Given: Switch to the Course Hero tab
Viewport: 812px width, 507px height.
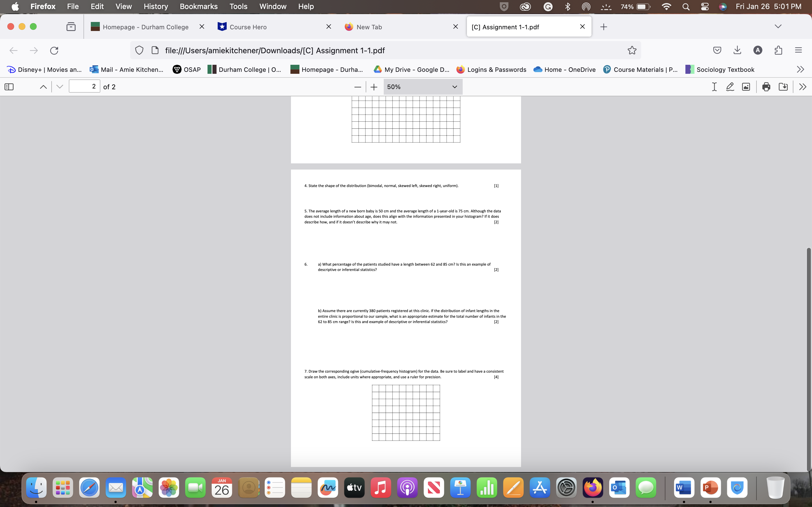Looking at the screenshot, I should click(248, 27).
